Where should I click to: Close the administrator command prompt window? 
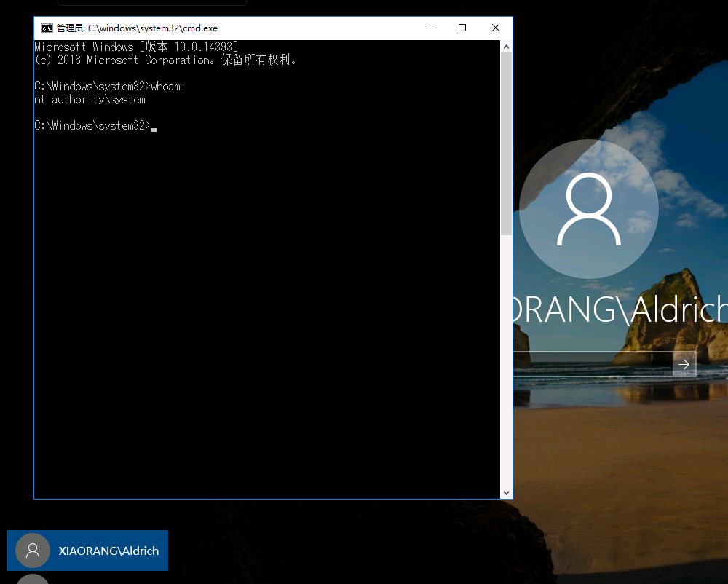[495, 28]
